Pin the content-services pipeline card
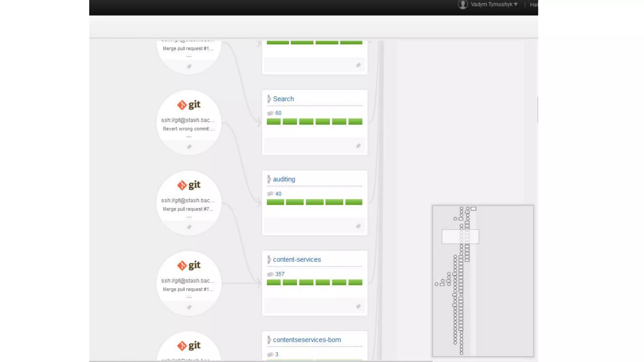This screenshot has width=644, height=362. click(x=358, y=306)
